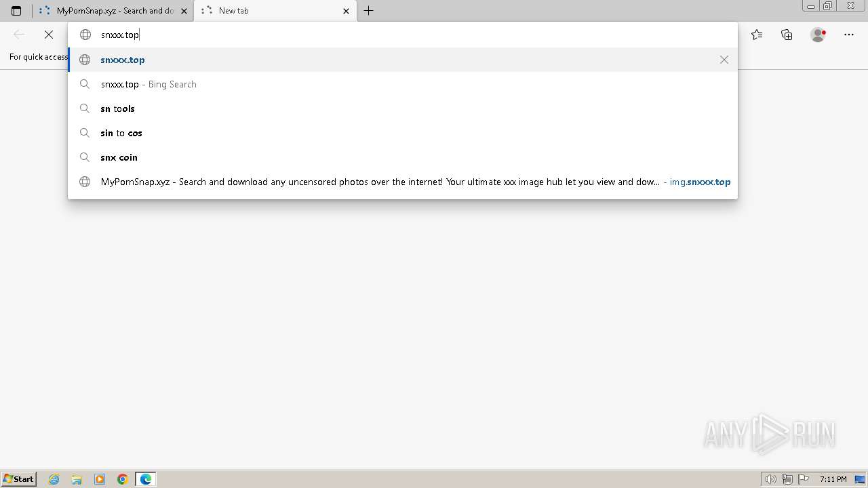Launch Internet Explorer from taskbar
Screen dimensions: 868x488
[x=54, y=479]
